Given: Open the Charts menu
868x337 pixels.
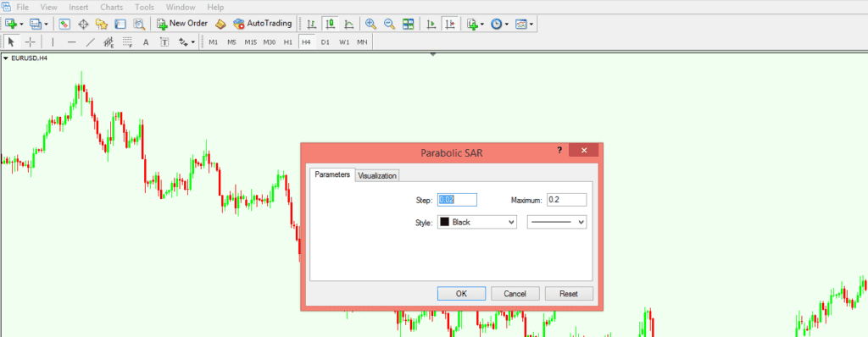Looking at the screenshot, I should [x=113, y=7].
